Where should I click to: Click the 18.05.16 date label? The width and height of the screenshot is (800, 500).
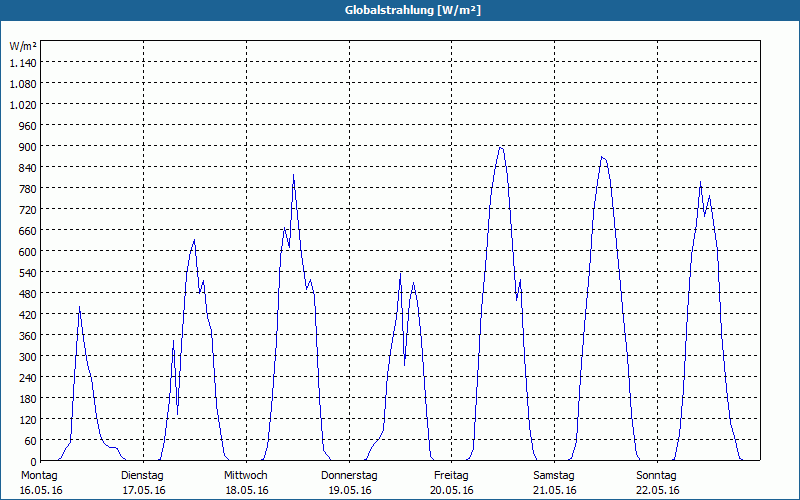(x=247, y=490)
